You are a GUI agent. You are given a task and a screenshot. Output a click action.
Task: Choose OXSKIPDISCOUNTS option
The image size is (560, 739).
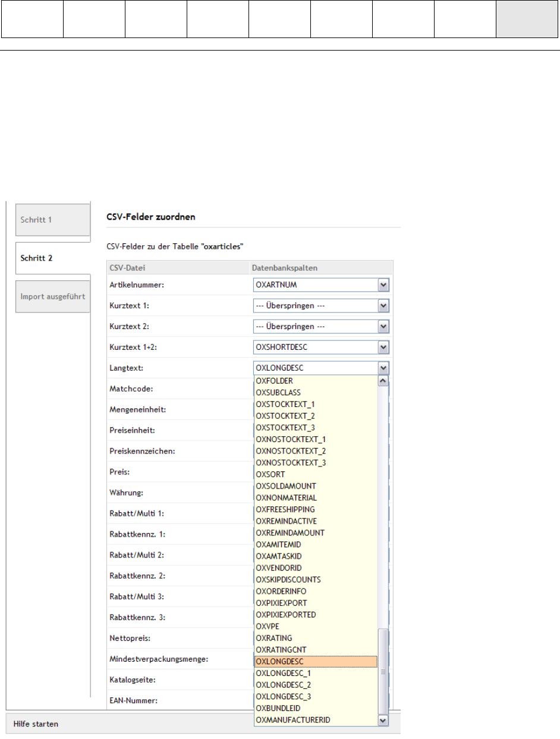click(x=316, y=579)
